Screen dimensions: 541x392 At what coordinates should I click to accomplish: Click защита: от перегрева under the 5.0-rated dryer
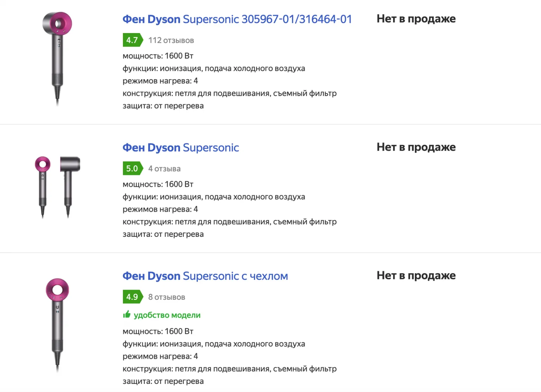click(x=163, y=234)
